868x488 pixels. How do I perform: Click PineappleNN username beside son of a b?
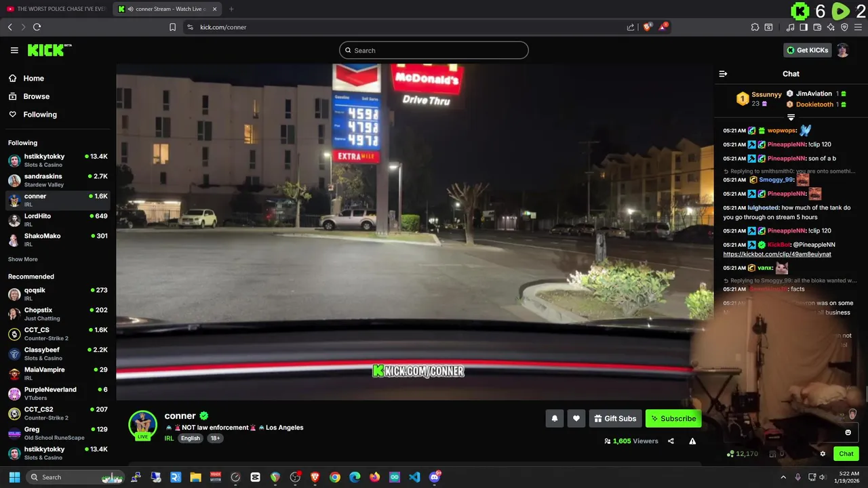787,159
